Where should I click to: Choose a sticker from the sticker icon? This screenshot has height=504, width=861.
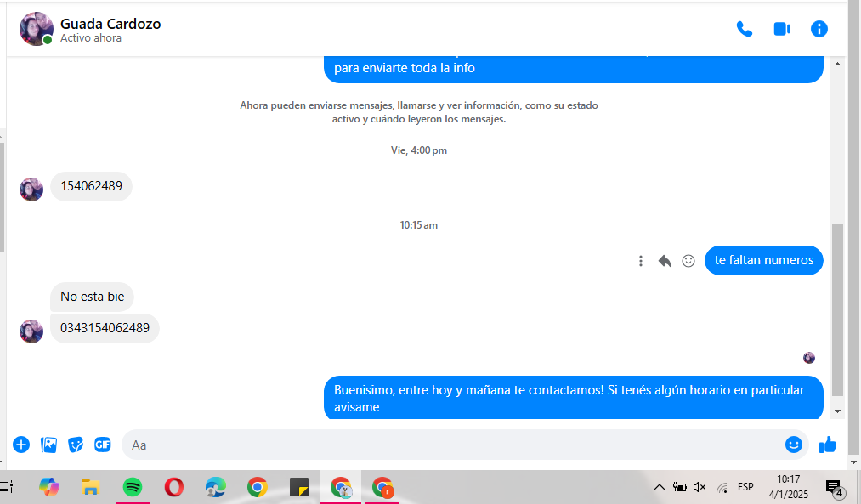(x=76, y=445)
